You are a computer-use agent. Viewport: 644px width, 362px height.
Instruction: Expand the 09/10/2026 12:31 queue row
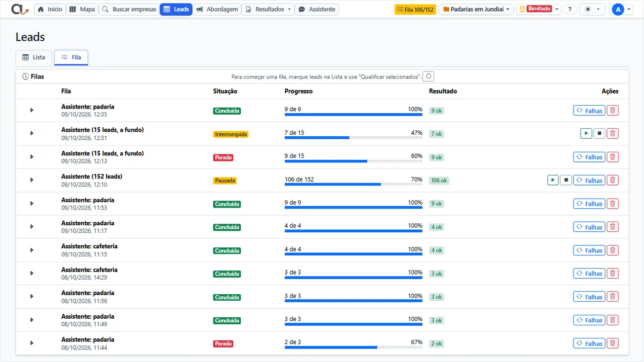pos(32,133)
